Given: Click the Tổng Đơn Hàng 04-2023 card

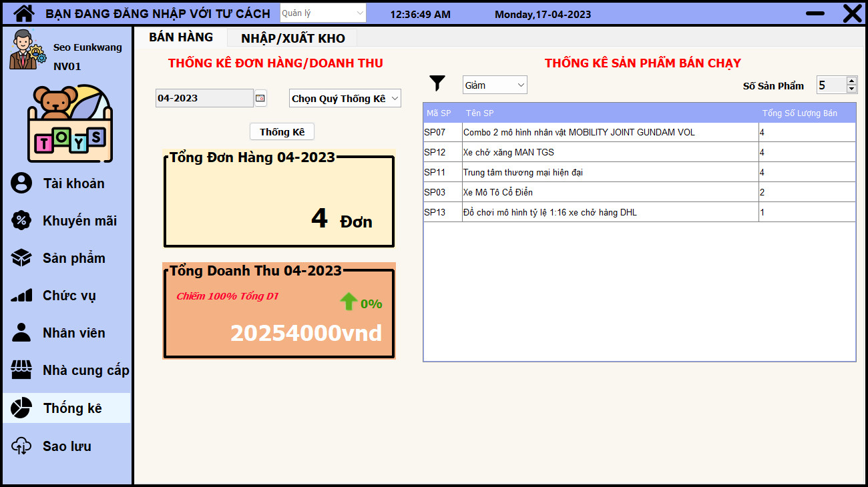Looking at the screenshot, I should (279, 199).
